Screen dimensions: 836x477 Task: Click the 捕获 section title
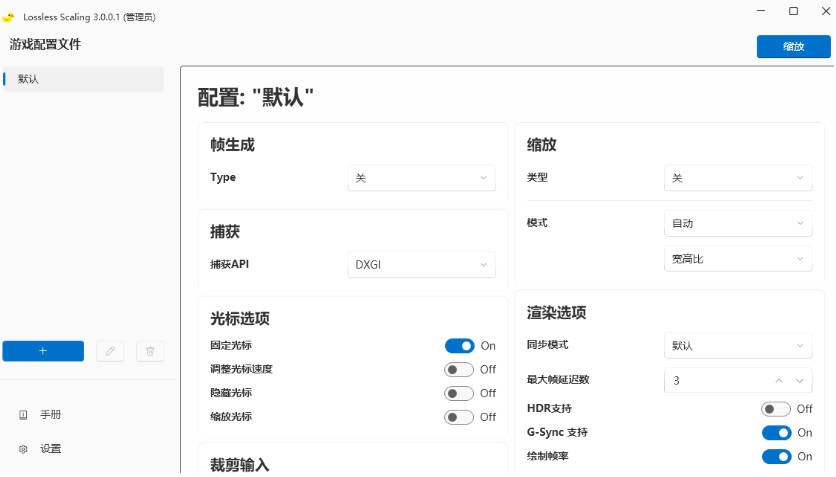pos(225,232)
